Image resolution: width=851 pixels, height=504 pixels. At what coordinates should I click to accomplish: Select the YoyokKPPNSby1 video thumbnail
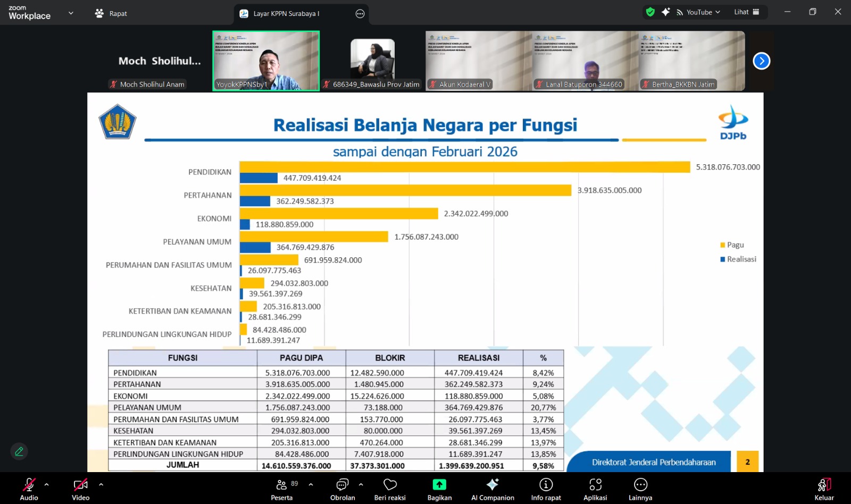coord(266,61)
